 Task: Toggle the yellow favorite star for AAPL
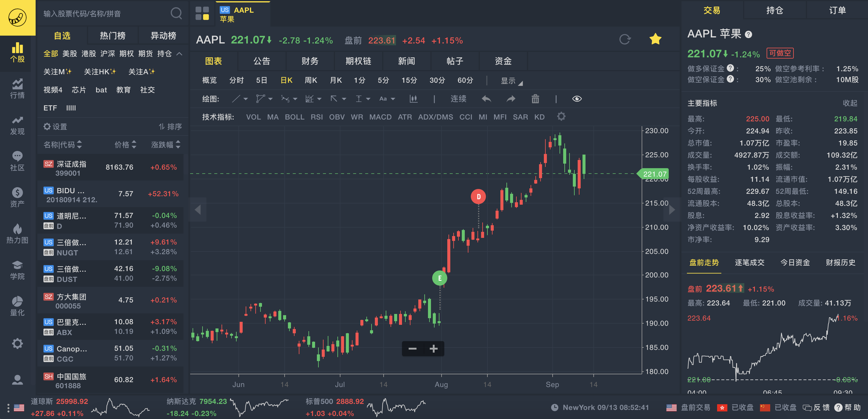[656, 39]
